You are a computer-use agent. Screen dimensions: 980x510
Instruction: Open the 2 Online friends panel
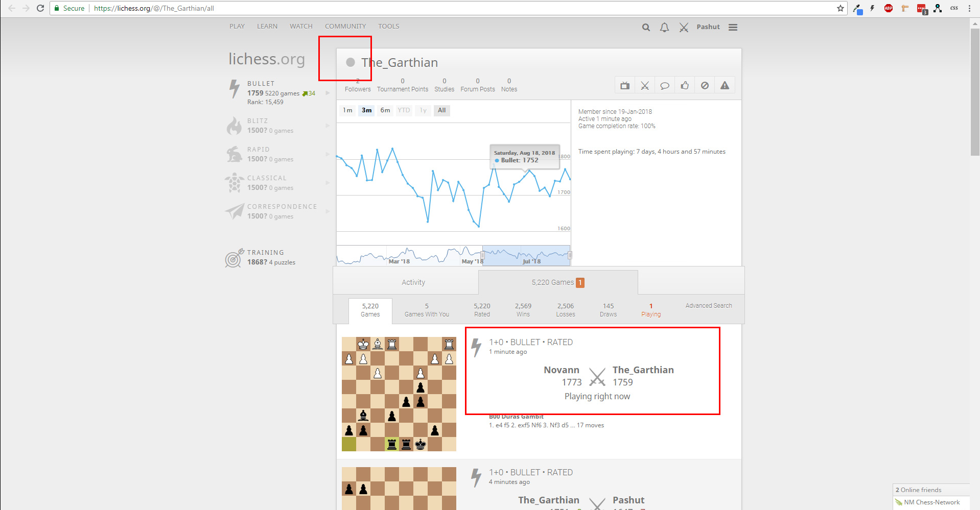931,490
